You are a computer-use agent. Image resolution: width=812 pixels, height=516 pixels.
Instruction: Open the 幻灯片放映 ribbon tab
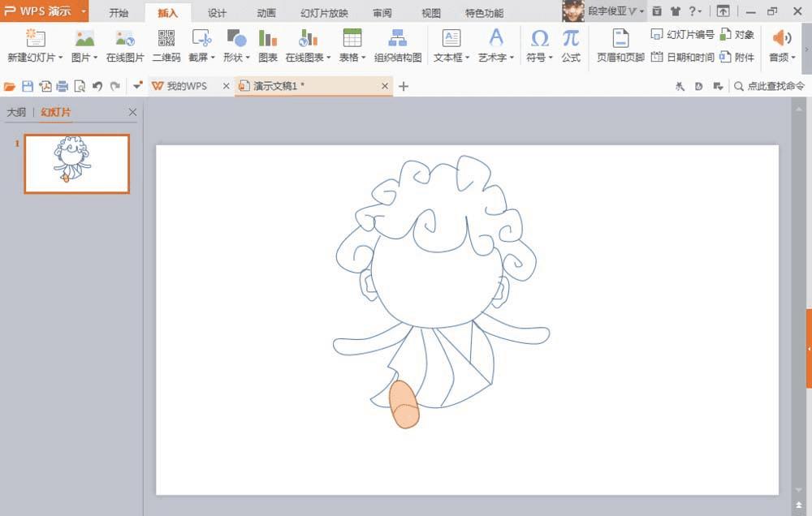coord(324,13)
